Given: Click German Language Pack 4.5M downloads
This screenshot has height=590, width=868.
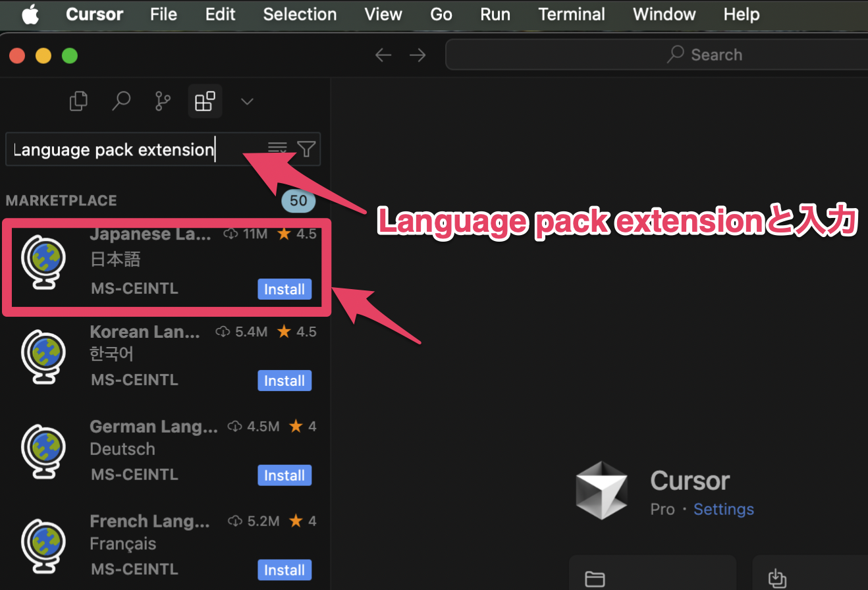Looking at the screenshot, I should [254, 427].
